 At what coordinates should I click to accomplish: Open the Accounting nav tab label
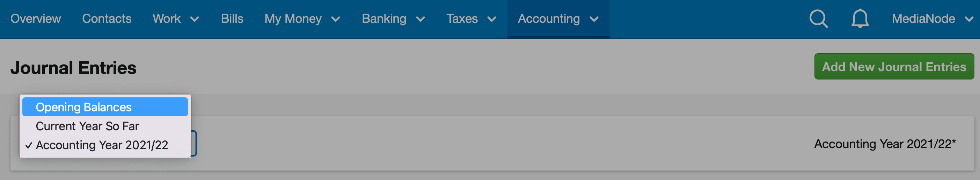pyautogui.click(x=549, y=19)
